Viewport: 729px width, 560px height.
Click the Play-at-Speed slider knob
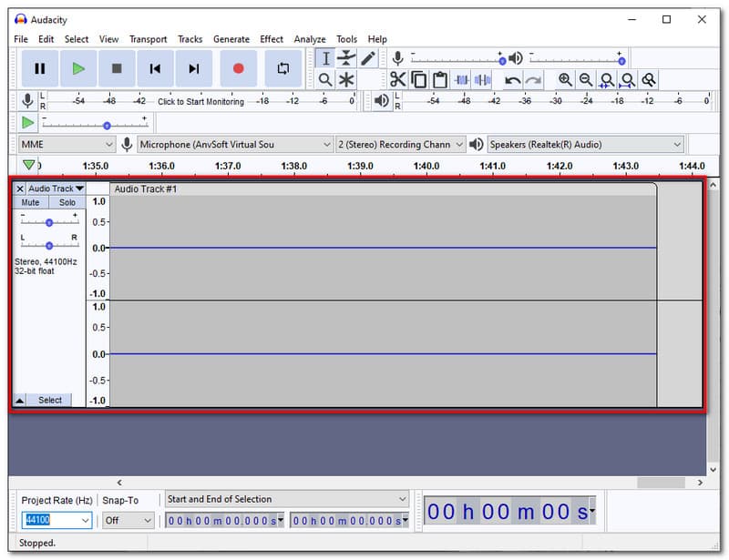[107, 126]
